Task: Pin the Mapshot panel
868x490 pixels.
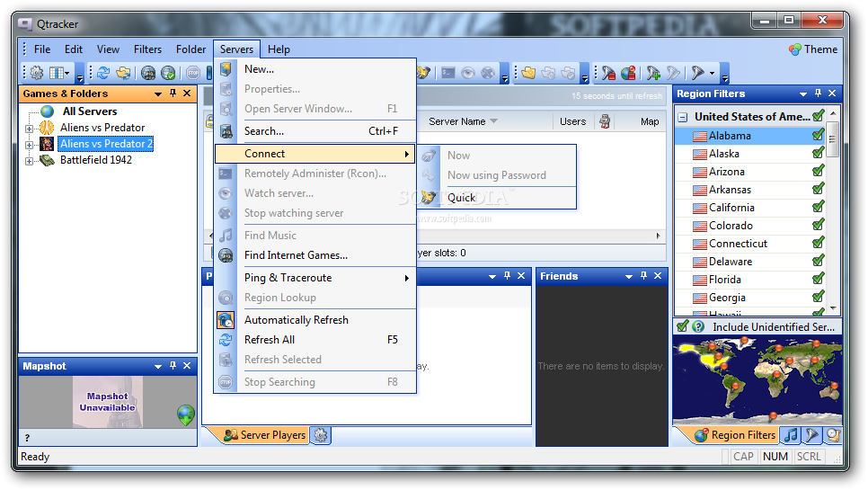Action: [x=173, y=366]
